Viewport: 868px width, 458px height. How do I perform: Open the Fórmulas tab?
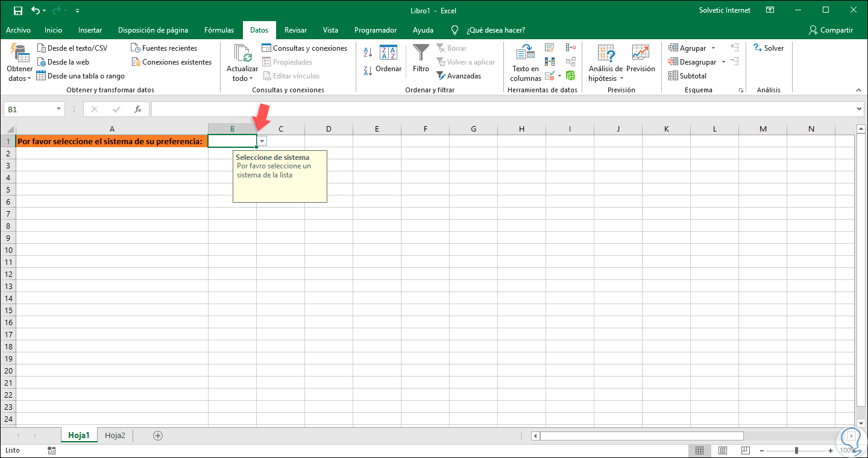[x=219, y=30]
